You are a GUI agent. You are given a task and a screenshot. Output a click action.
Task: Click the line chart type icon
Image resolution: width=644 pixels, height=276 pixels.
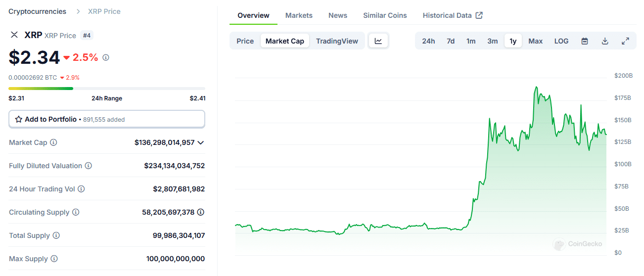[378, 41]
